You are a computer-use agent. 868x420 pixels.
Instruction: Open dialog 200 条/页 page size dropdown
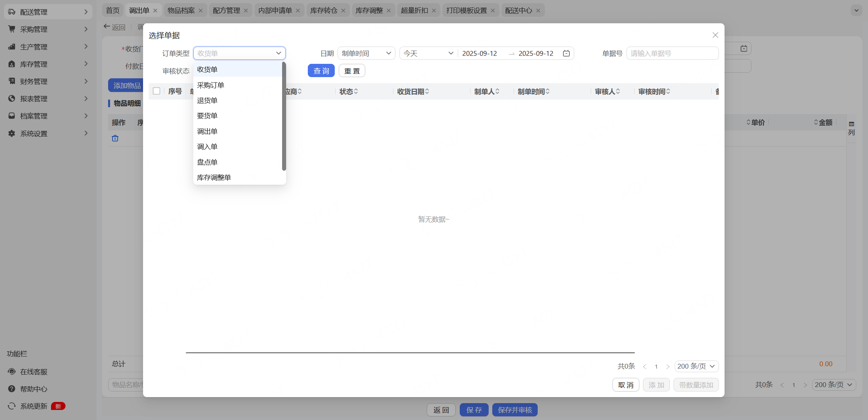tap(696, 366)
